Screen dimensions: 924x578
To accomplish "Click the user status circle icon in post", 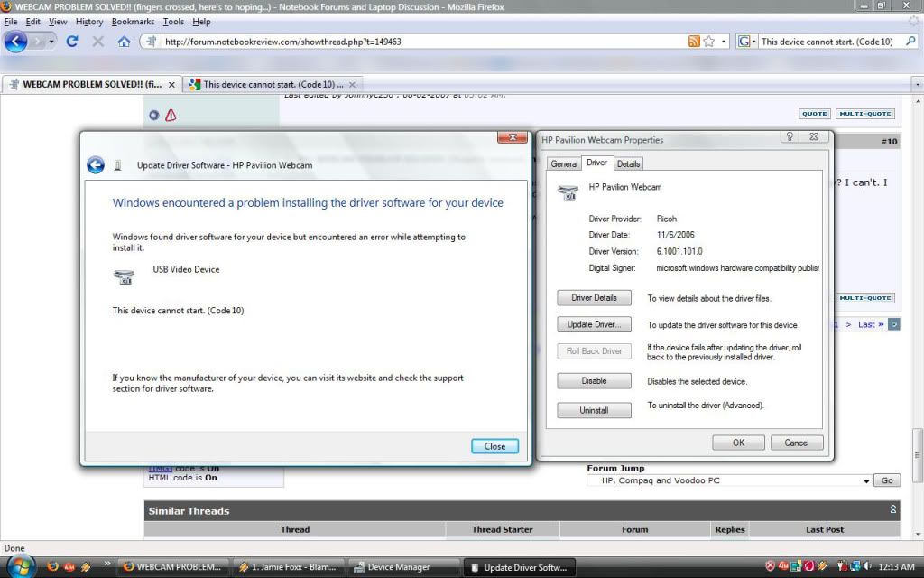I will [153, 115].
